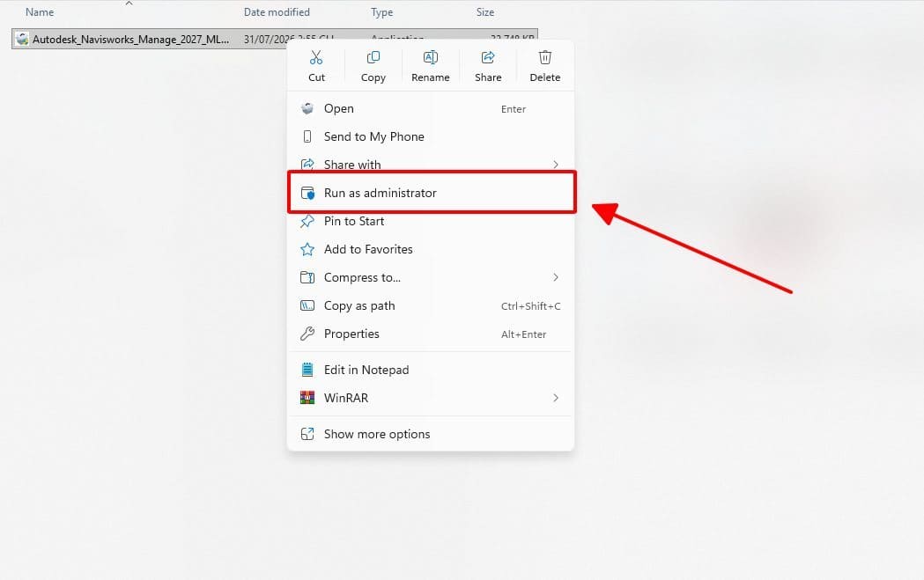Click the phone icon beside Send to My Phone
924x580 pixels.
pos(307,136)
